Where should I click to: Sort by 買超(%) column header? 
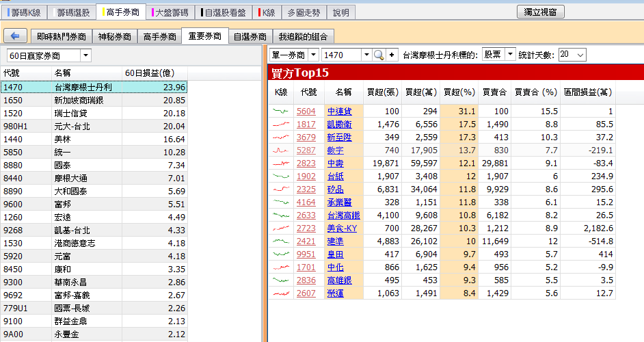point(459,92)
